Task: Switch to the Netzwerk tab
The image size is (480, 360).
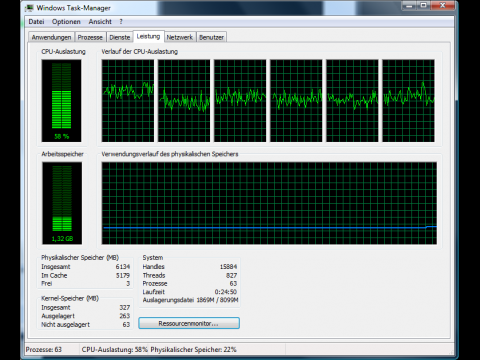Action: click(180, 37)
